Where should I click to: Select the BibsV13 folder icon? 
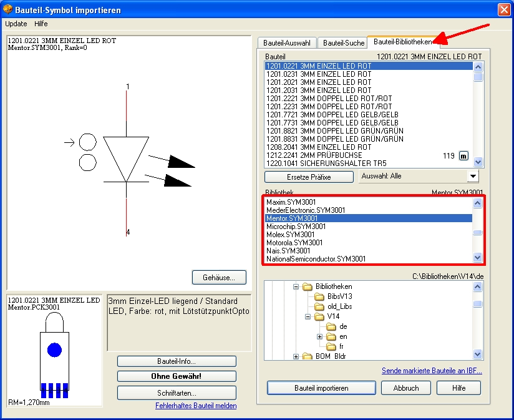(319, 296)
